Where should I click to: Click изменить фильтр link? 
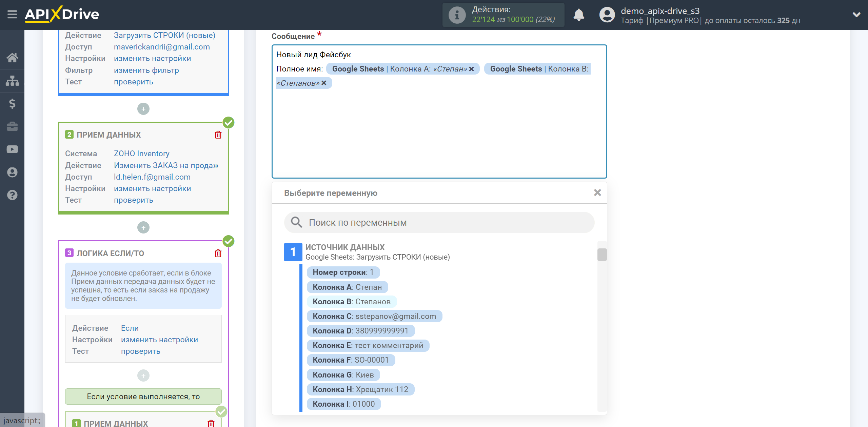pos(146,70)
